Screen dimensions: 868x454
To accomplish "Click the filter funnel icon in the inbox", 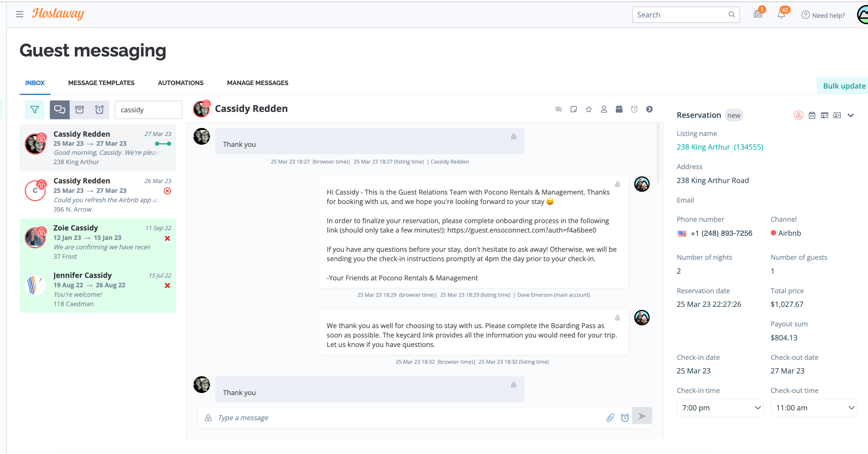I will pos(34,110).
